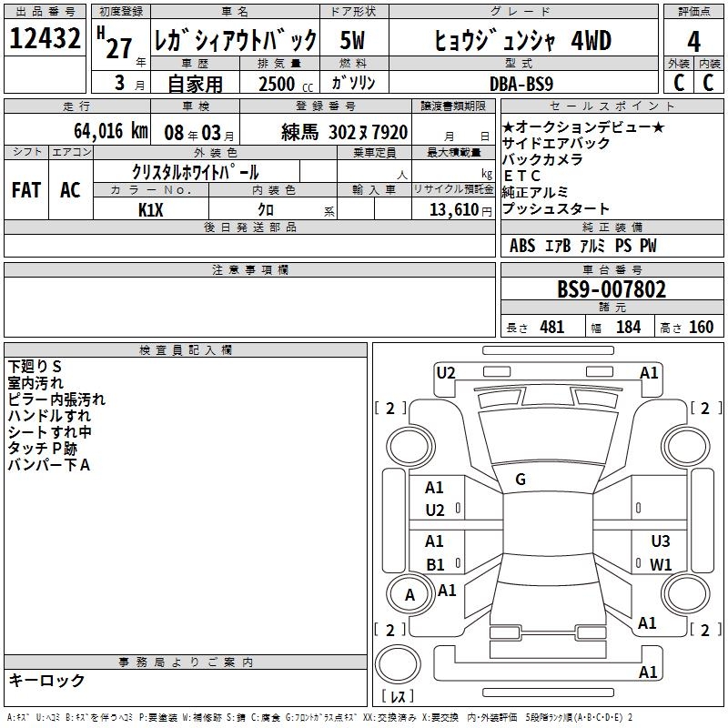Click the 下廻りS inspector note
The width and height of the screenshot is (728, 728).
tap(35, 367)
